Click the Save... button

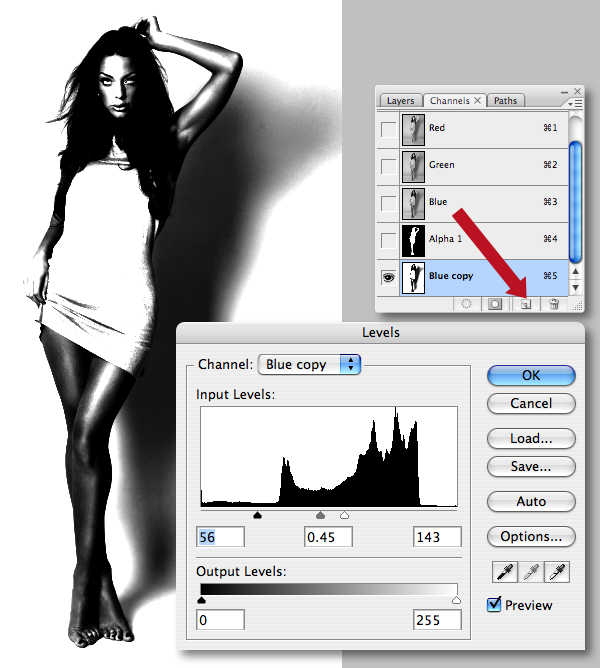coord(531,466)
